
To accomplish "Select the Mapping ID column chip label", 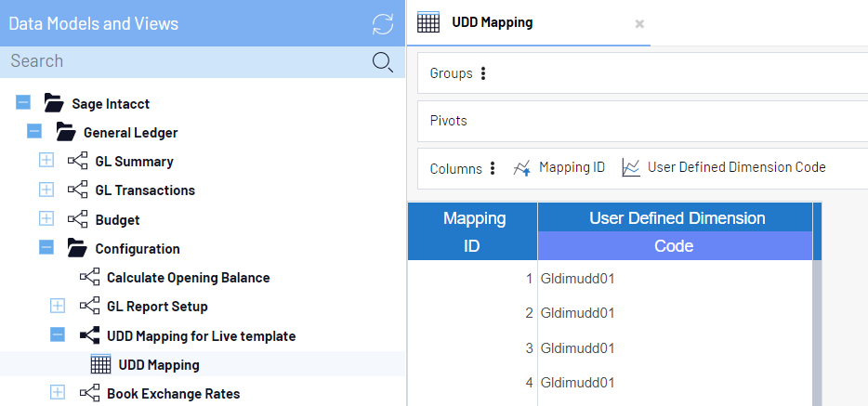I will tap(572, 167).
